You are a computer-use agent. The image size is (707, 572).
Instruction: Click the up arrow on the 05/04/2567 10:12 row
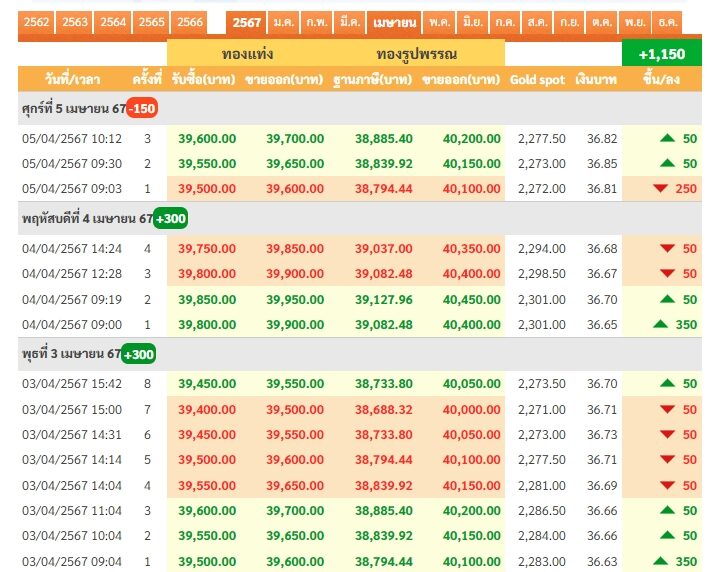(667, 137)
